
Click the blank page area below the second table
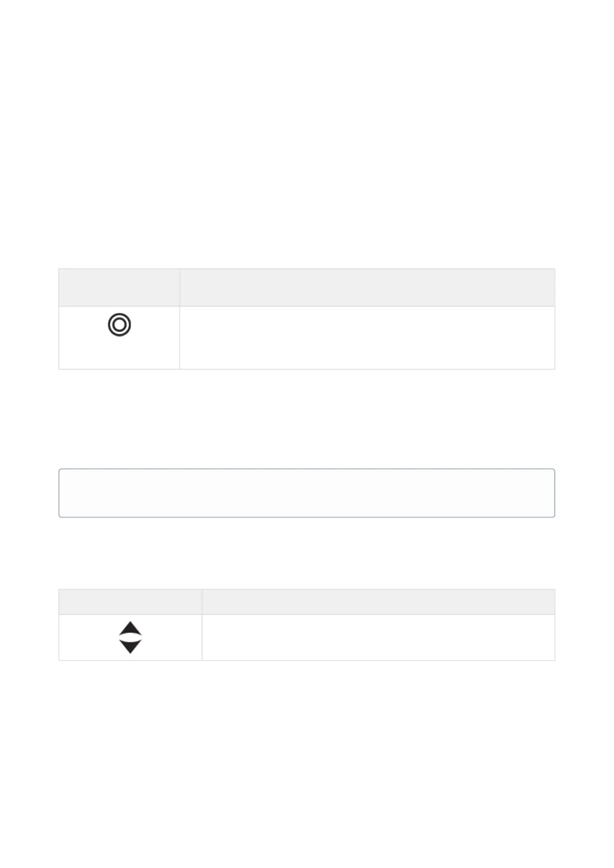(x=307, y=763)
